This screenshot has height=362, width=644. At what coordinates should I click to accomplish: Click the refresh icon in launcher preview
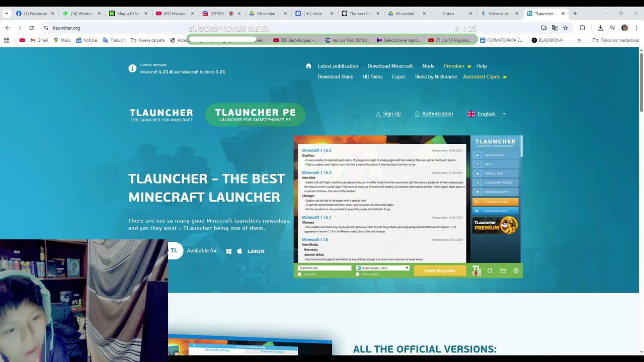coord(490,270)
